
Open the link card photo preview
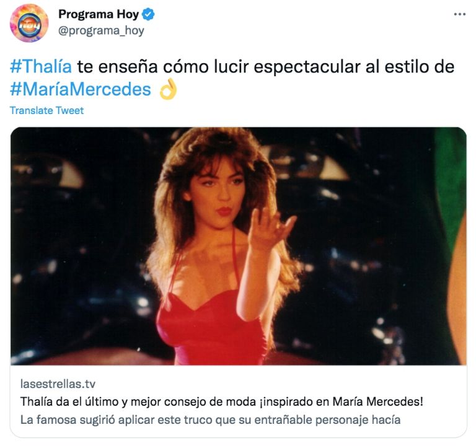[x=238, y=246]
